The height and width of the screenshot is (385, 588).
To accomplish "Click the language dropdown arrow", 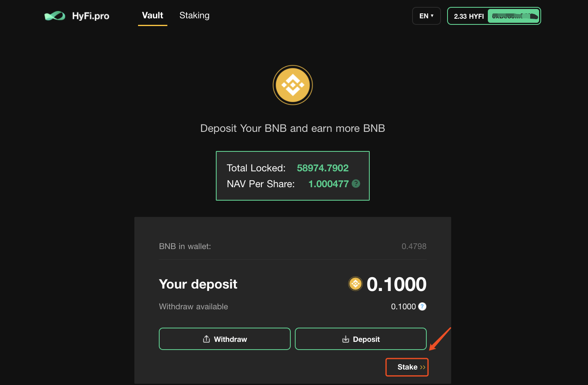I will (432, 16).
